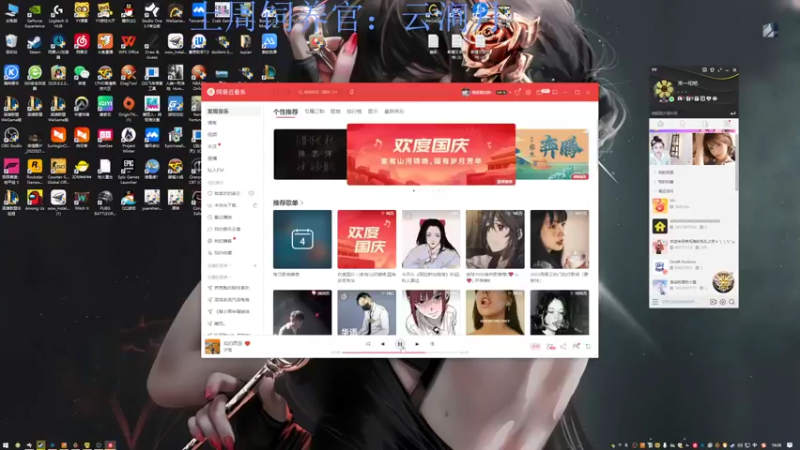Collapse the collected playlists section header
The width and height of the screenshot is (800, 450).
click(x=219, y=277)
